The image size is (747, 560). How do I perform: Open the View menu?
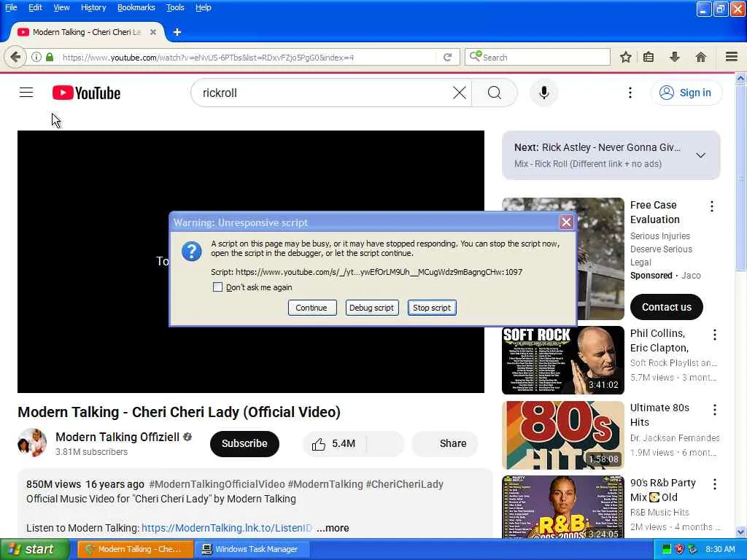(x=61, y=7)
